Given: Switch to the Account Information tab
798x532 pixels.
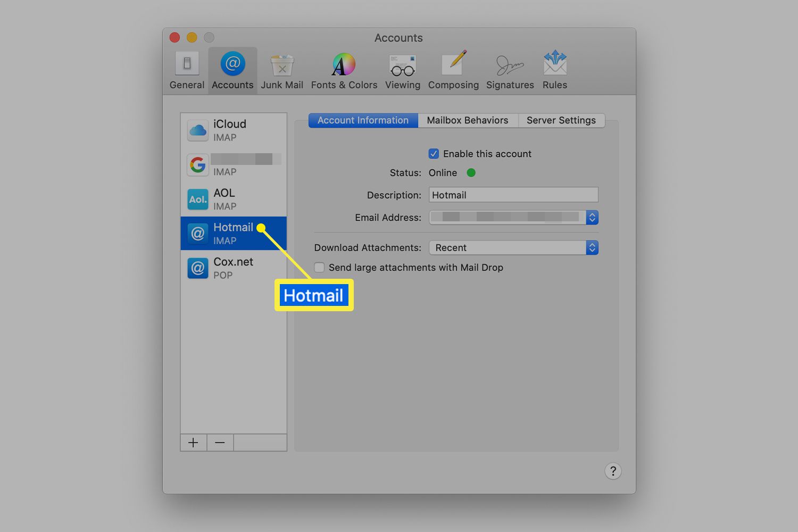Looking at the screenshot, I should [x=363, y=120].
